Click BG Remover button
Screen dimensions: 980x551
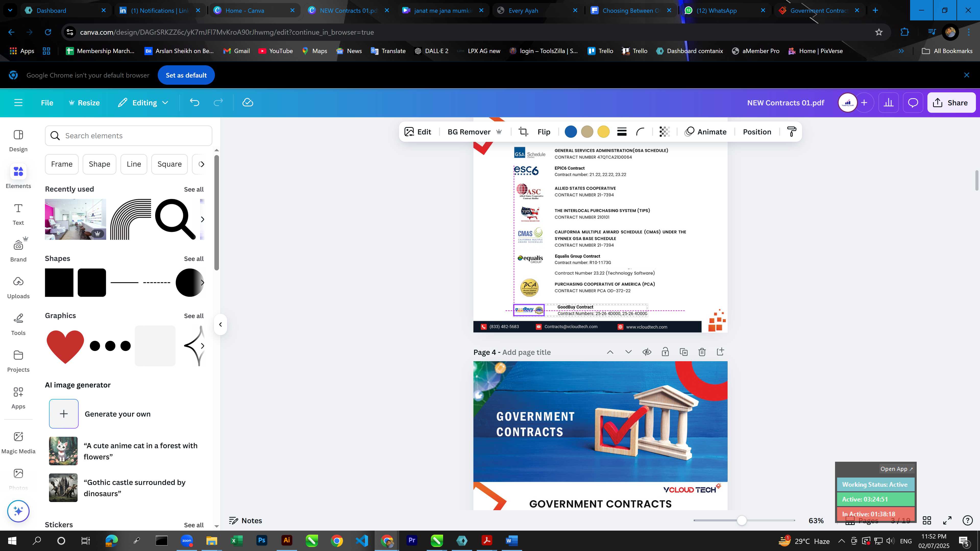point(474,132)
